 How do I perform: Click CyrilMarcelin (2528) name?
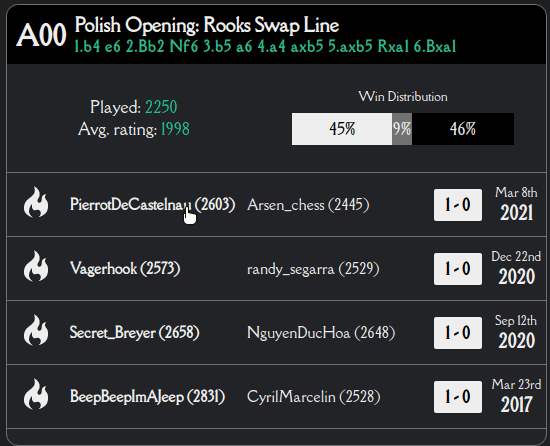(x=314, y=397)
